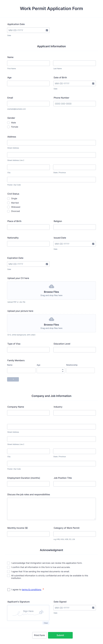Open the Expiration Date calendar icon

click(x=47, y=264)
